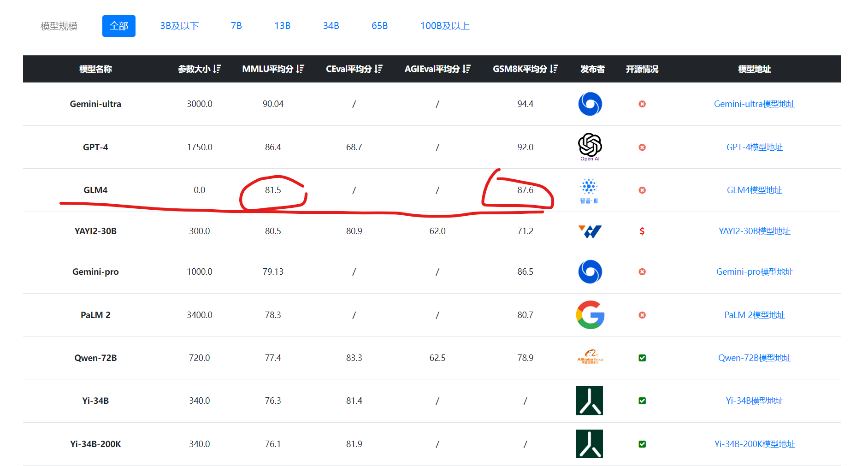Open the Gemini-pro模型地址 link

[755, 271]
